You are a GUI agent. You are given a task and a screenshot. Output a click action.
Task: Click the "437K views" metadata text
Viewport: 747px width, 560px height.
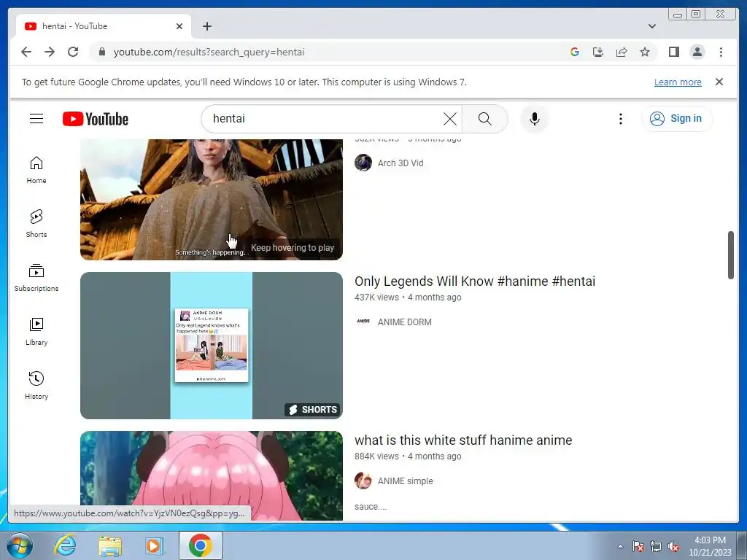pyautogui.click(x=376, y=297)
